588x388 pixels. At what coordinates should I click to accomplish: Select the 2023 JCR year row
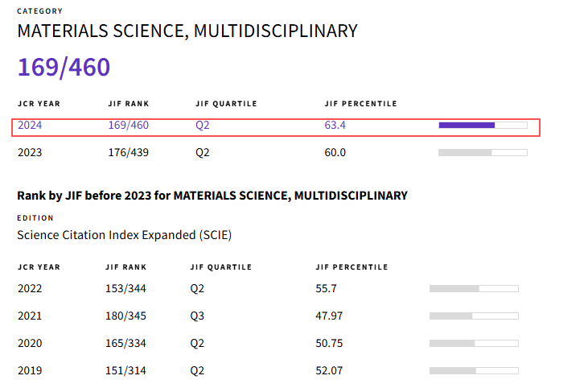pos(30,152)
